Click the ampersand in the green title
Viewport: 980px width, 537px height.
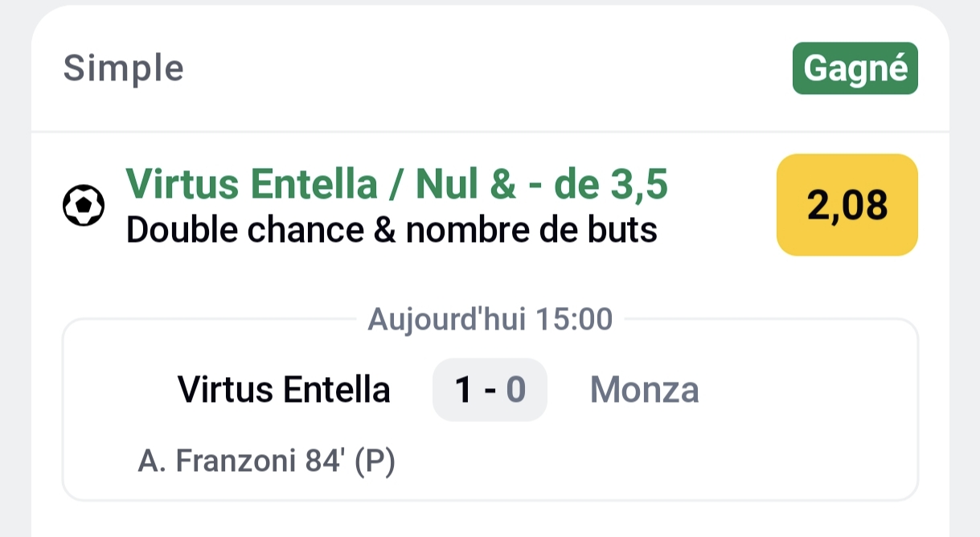click(x=502, y=186)
